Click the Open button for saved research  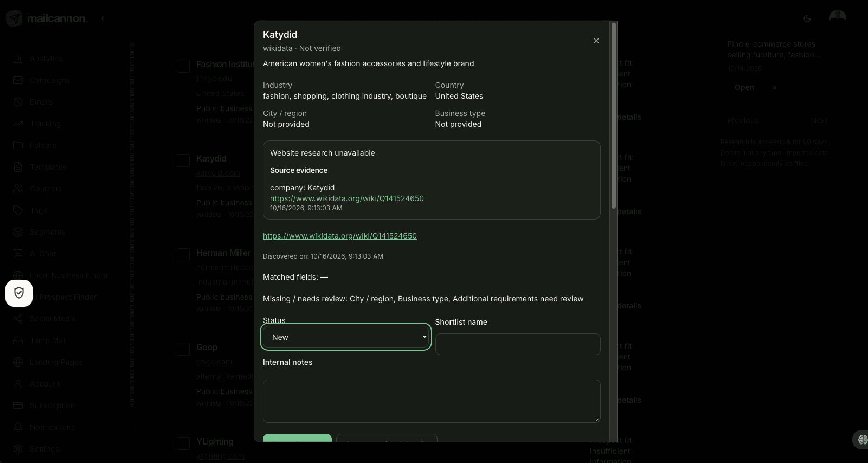[x=744, y=87]
